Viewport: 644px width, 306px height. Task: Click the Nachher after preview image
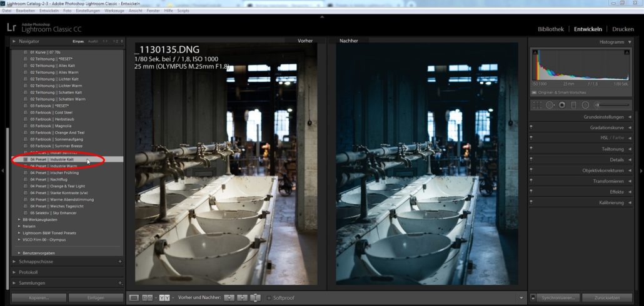click(427, 163)
